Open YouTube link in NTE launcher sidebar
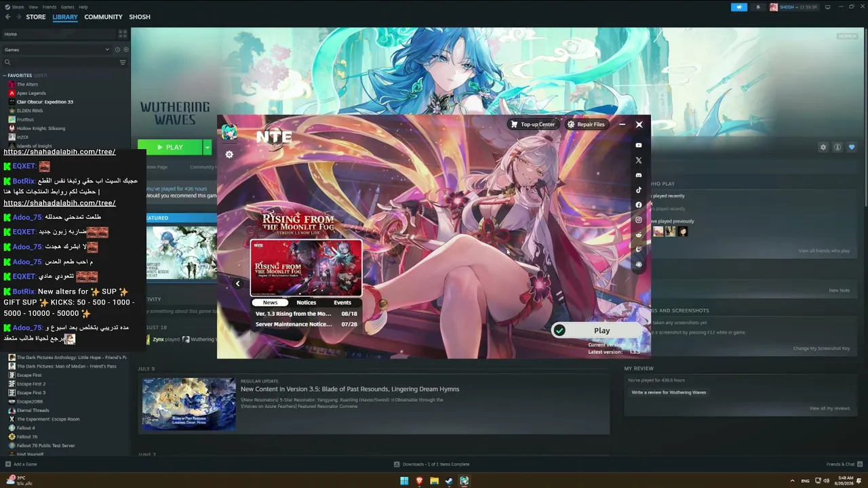This screenshot has height=488, width=868. [x=638, y=145]
